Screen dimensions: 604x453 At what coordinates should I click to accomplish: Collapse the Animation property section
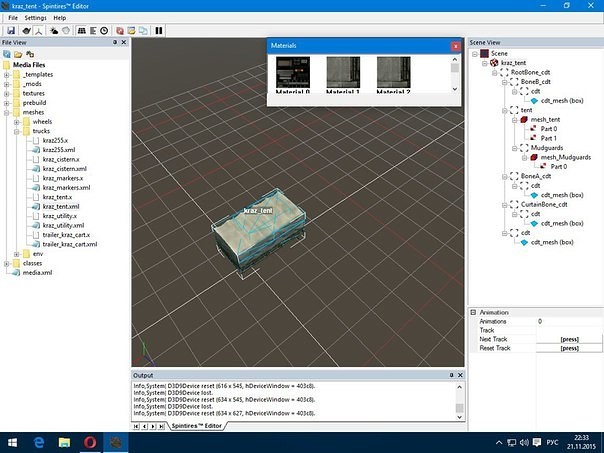(x=473, y=312)
